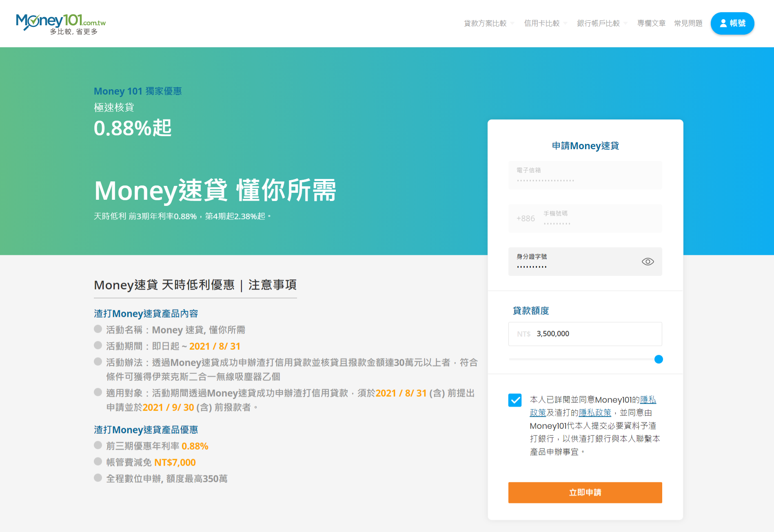Open 專欄文章 nav item
The image size is (774, 532).
coord(651,23)
